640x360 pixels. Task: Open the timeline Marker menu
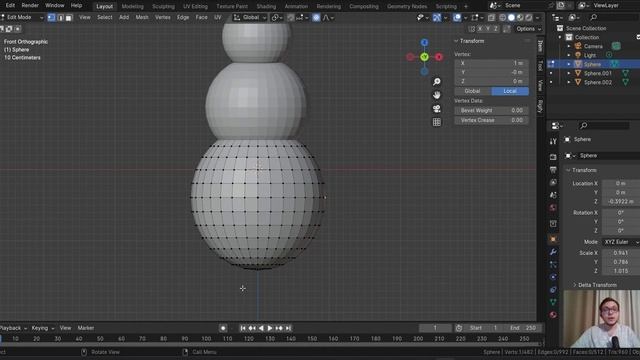pos(86,328)
